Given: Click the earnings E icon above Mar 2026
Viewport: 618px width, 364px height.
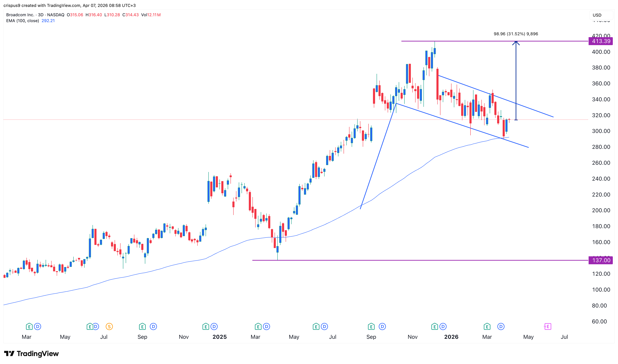Looking at the screenshot, I should tap(487, 326).
